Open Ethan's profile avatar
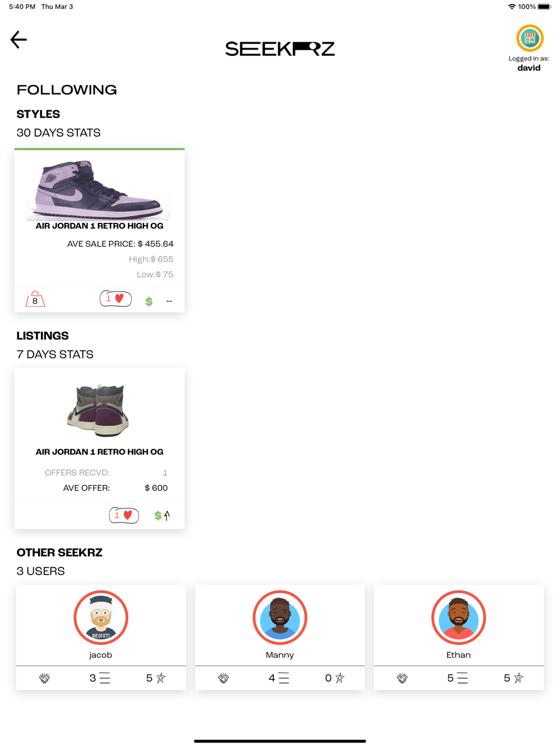The image size is (560, 747). [x=459, y=618]
